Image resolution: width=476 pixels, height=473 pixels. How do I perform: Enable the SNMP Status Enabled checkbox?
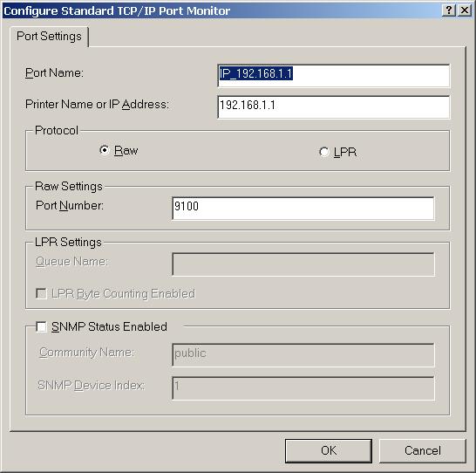coord(41,327)
